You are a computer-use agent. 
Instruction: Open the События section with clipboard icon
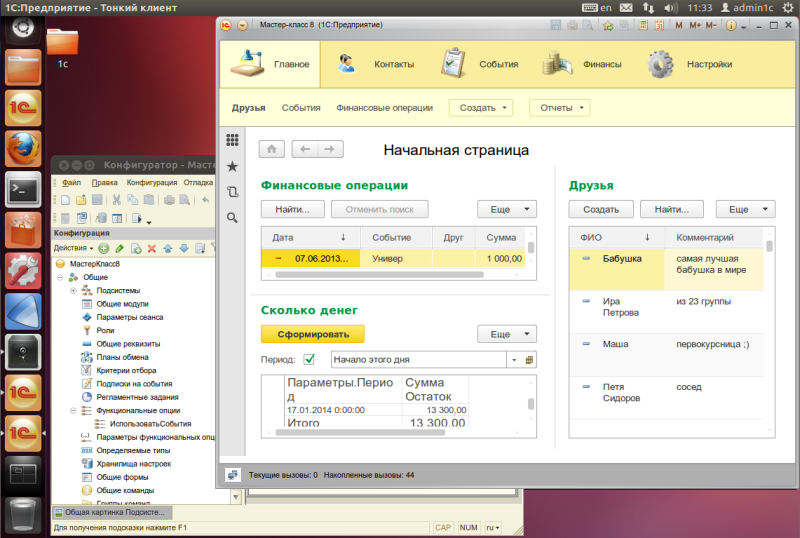point(480,64)
